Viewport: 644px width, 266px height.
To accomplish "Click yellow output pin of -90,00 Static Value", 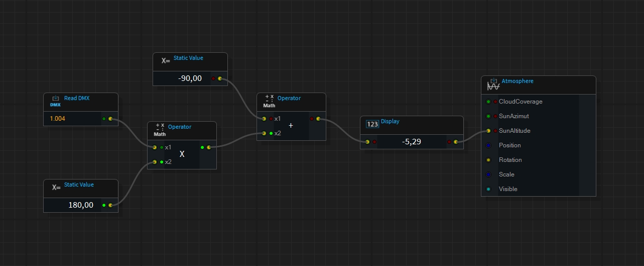I will (x=220, y=78).
